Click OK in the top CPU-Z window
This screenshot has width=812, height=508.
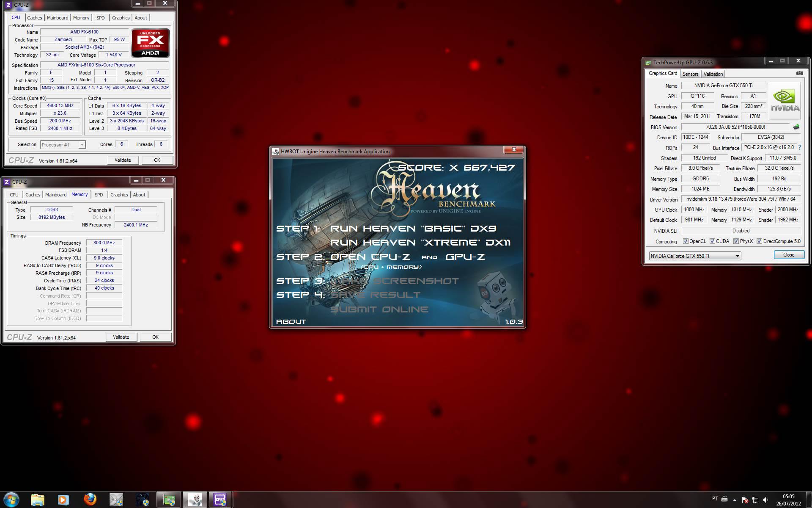click(x=157, y=160)
